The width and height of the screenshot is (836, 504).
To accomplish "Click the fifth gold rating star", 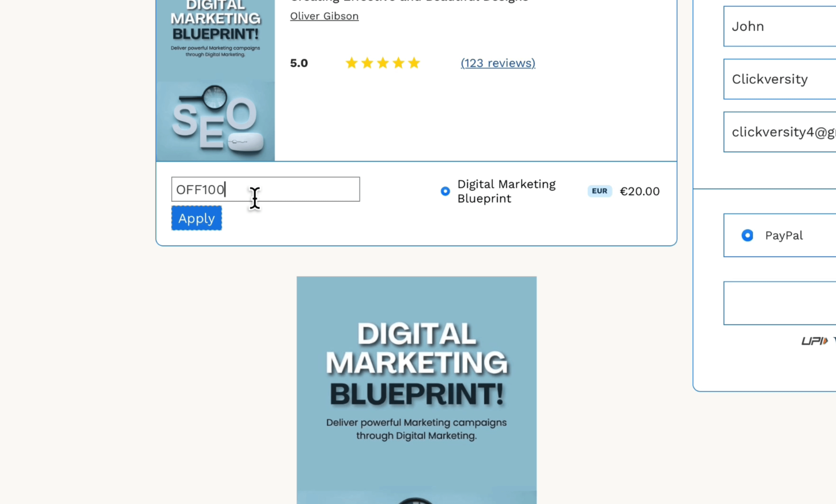I will [414, 63].
